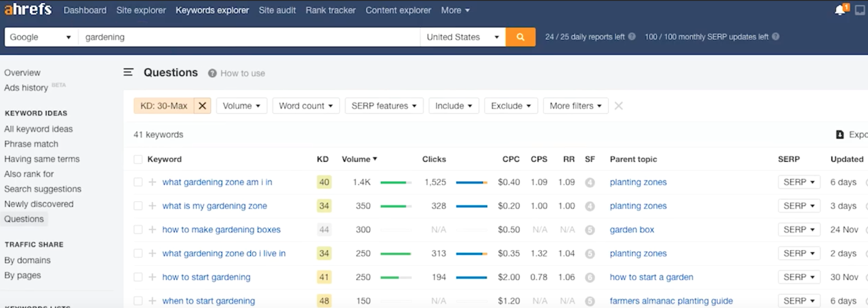868x308 pixels.
Task: Add 'what gardening zone am i in' with plus icon
Action: click(x=152, y=182)
